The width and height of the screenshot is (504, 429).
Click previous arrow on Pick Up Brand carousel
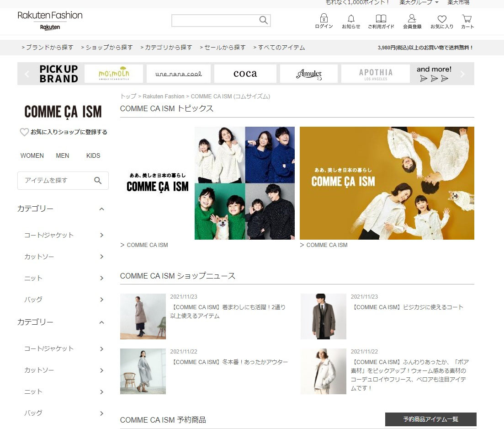pyautogui.click(x=27, y=74)
